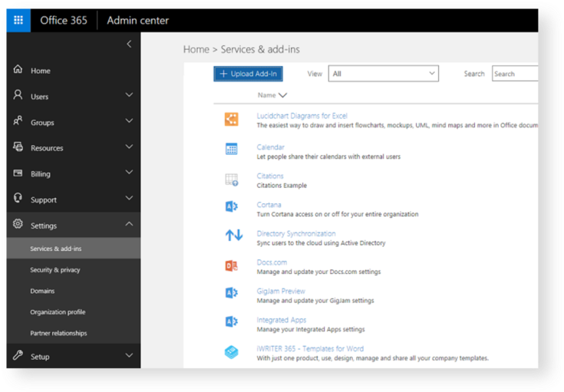
Task: Open the Cortana settings link
Action: coord(269,205)
